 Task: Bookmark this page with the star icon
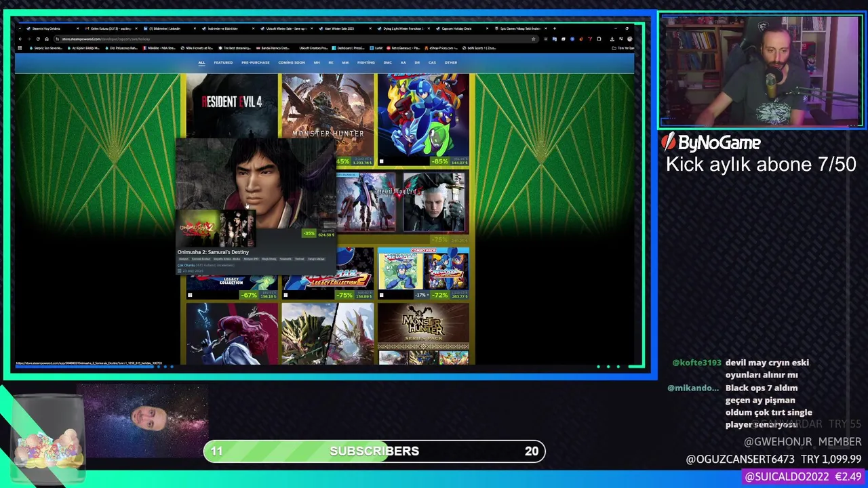click(533, 39)
